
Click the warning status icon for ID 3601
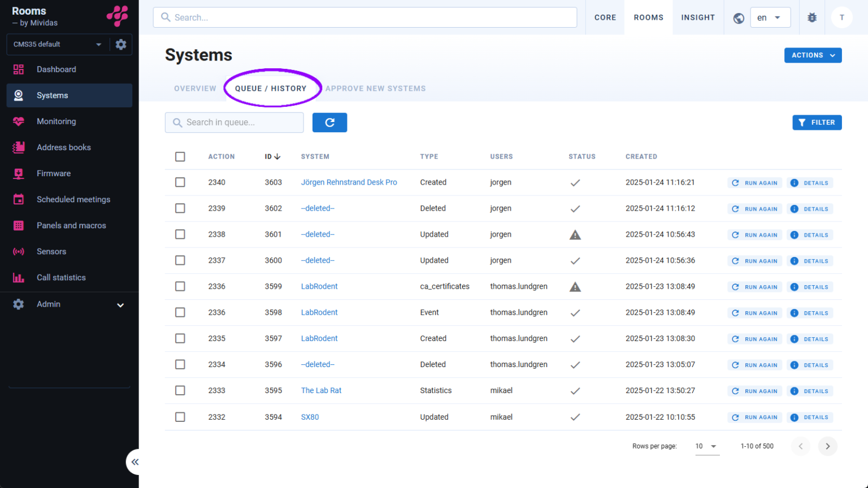click(575, 235)
